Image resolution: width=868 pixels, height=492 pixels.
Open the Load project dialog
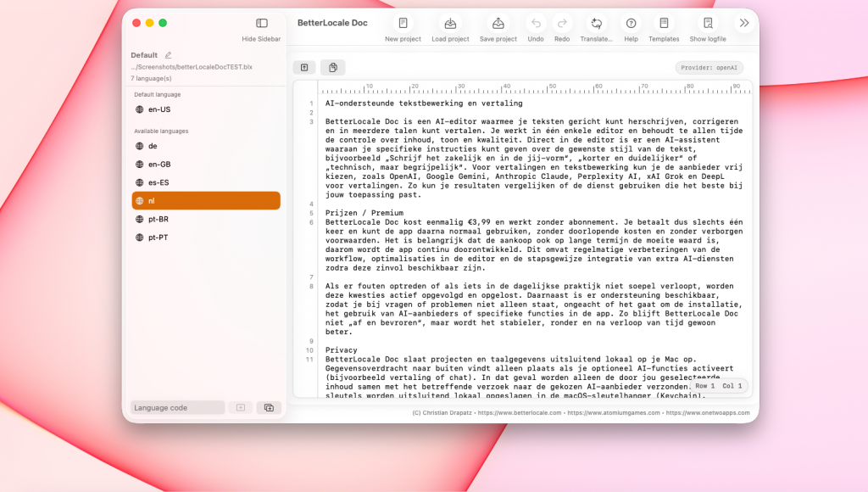coord(450,24)
